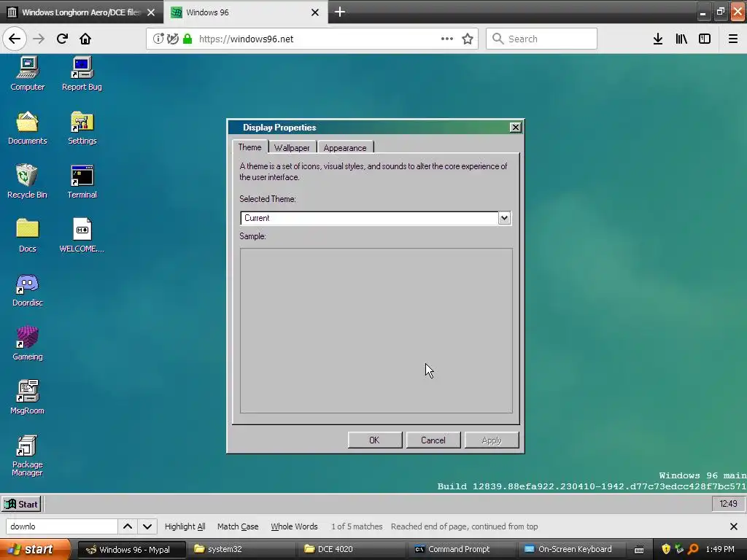747x560 pixels.
Task: Click the browser Search box
Action: point(542,39)
